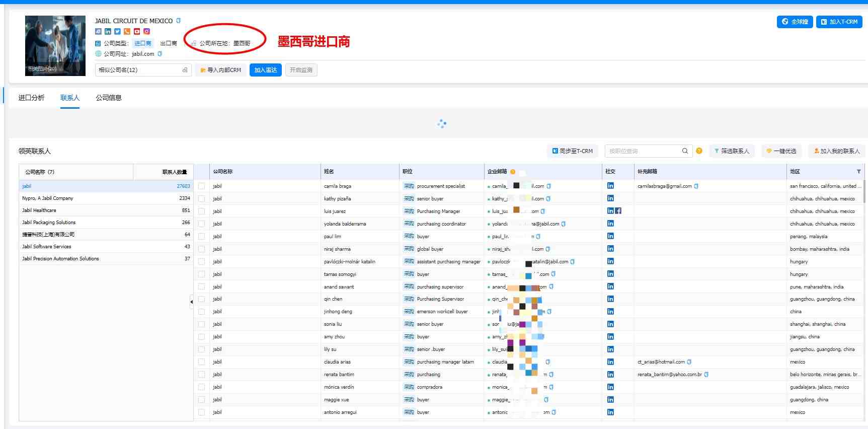
Task: Click the search magnifier in position search box
Action: 685,151
